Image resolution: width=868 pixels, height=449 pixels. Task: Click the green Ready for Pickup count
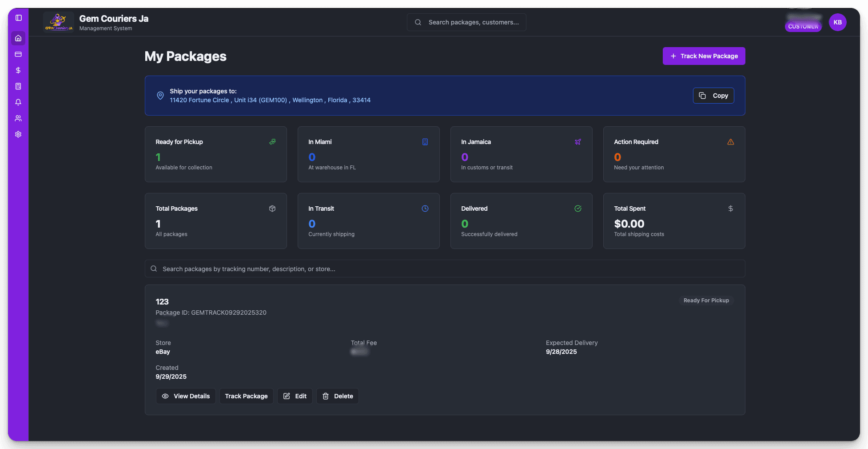point(158,157)
